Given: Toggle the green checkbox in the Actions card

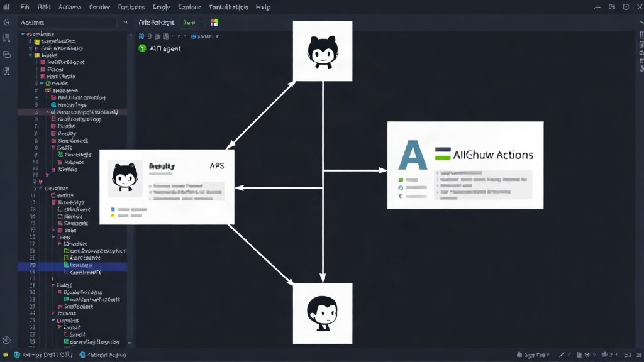Looking at the screenshot, I should 401,180.
